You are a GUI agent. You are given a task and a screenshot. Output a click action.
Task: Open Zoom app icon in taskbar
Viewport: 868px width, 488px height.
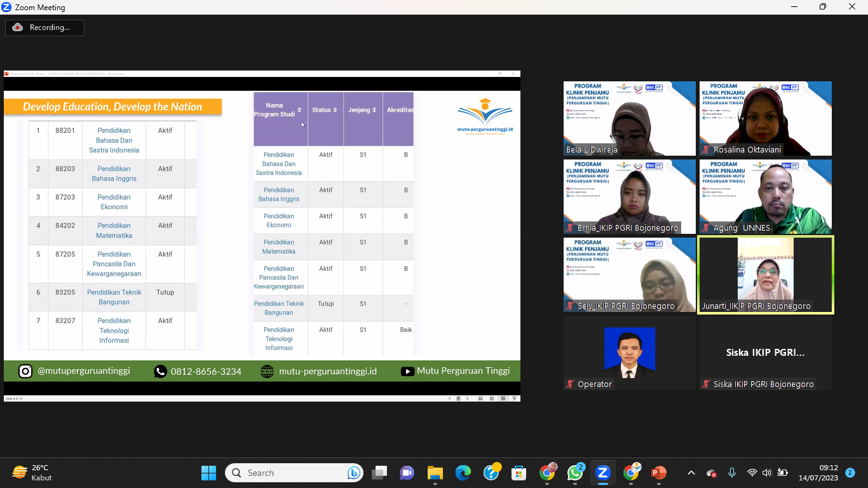[602, 473]
